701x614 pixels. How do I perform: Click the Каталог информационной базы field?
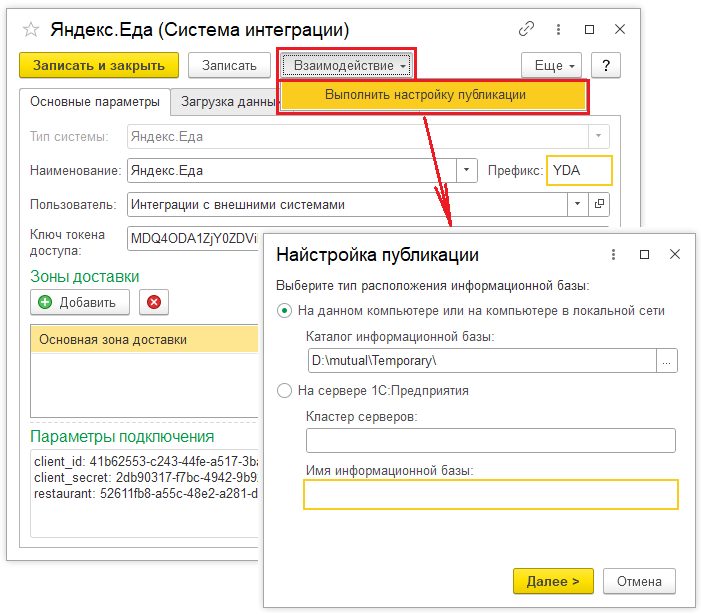[x=482, y=360]
